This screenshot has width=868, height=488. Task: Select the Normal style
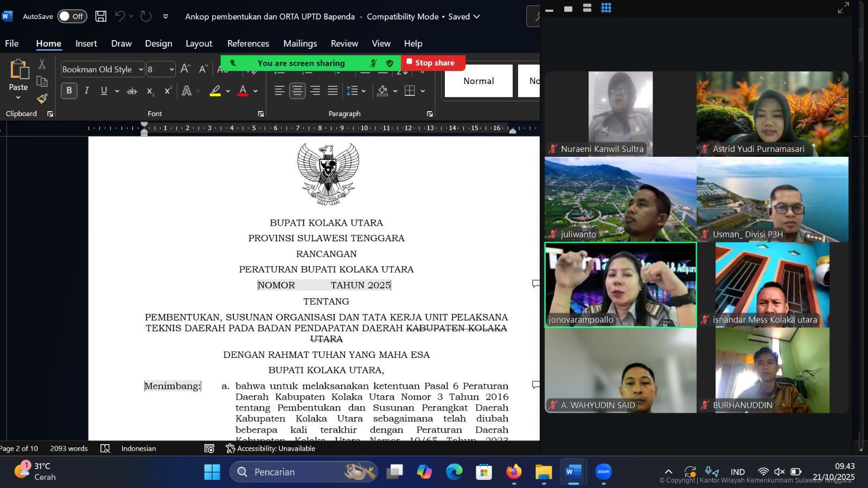[478, 81]
